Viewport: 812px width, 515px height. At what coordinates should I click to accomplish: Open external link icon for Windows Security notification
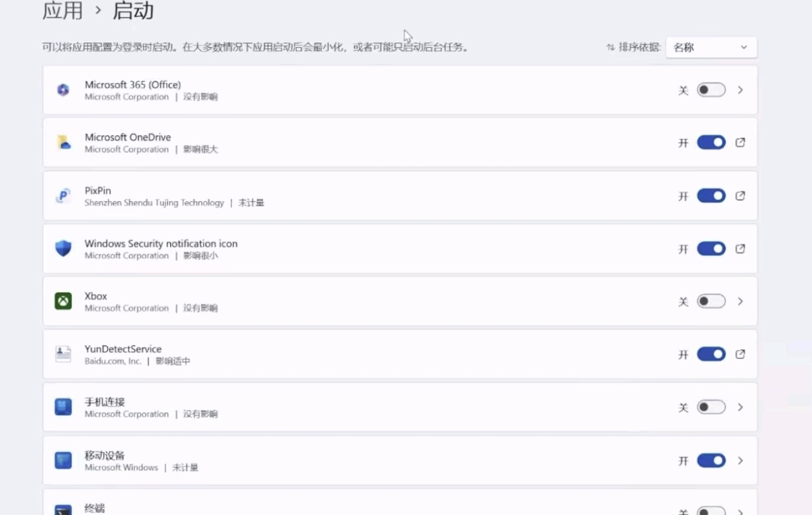(740, 249)
